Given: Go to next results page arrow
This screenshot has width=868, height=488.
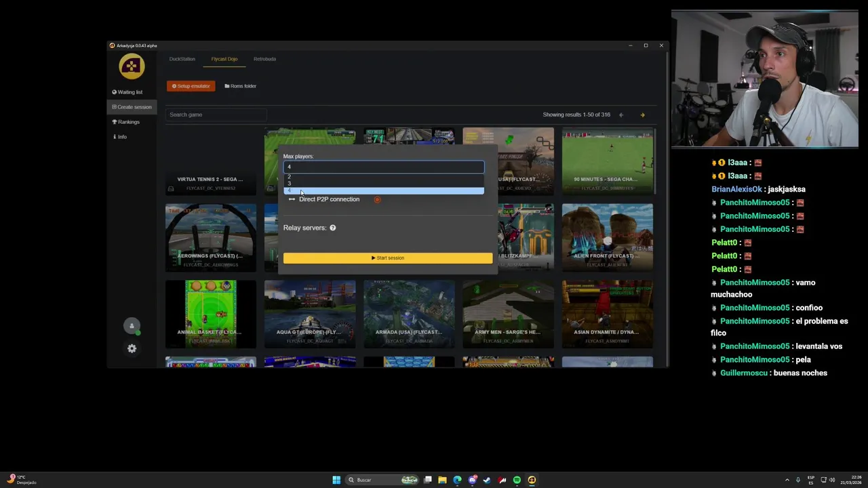Looking at the screenshot, I should click(x=642, y=115).
